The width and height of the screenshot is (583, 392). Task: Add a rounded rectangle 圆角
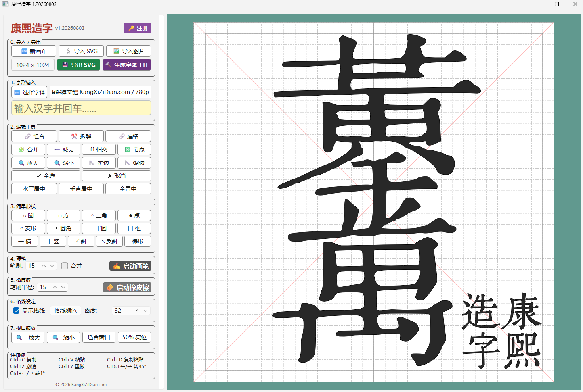[64, 228]
